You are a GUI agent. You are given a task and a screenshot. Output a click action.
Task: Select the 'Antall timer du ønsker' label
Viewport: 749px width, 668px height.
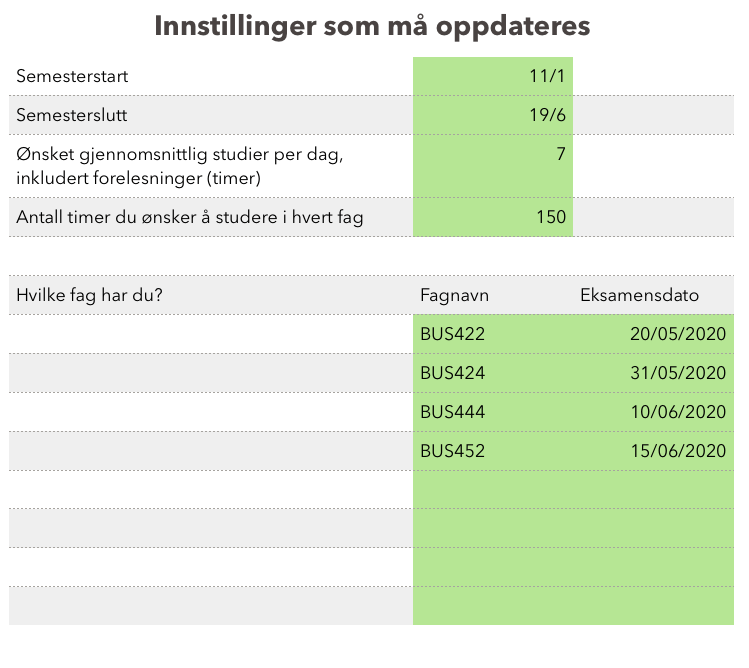tap(191, 217)
